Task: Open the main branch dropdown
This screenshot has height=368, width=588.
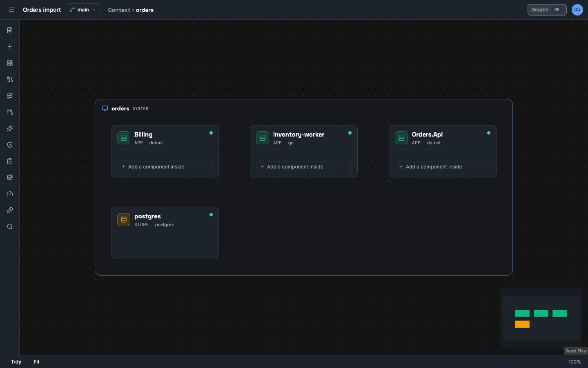Action: coord(83,10)
